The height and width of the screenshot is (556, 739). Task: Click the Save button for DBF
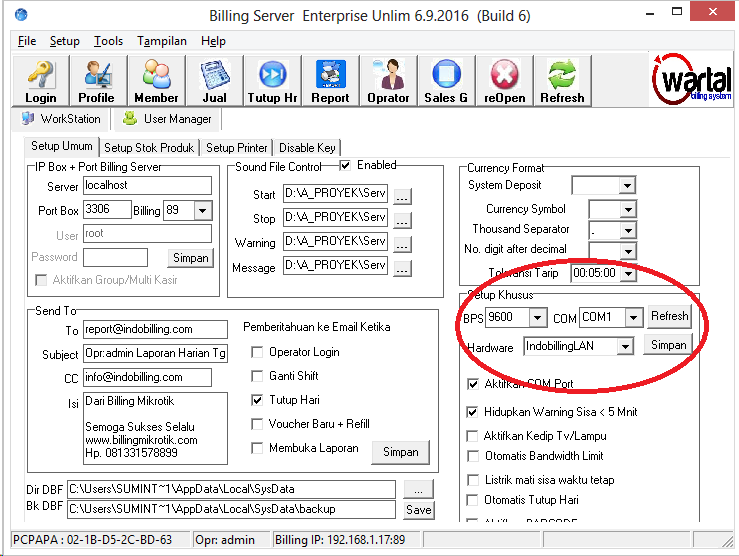419,510
